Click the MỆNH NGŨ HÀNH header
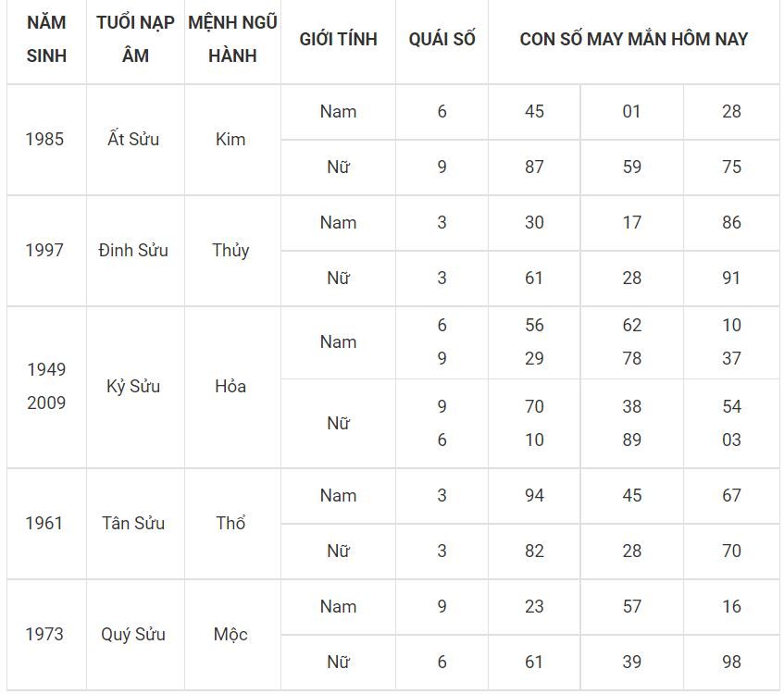 coord(232,39)
